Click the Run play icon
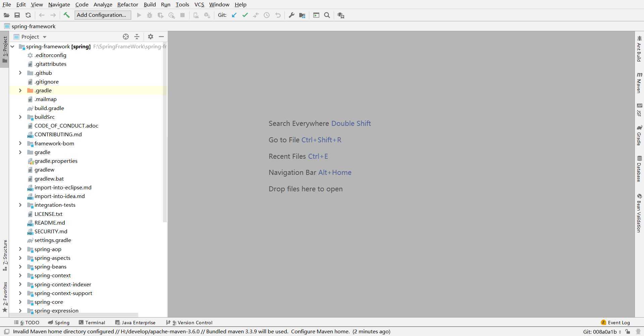Screen dimensions: 644x336 [139, 15]
